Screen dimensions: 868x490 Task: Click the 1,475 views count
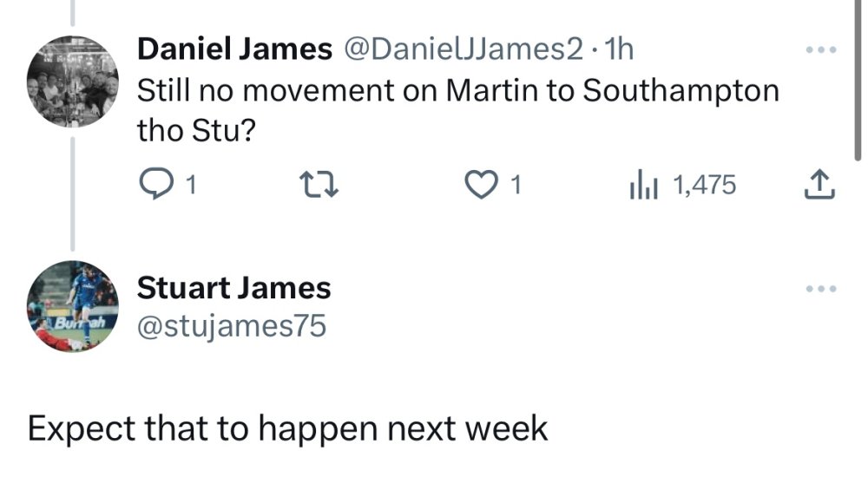point(704,185)
